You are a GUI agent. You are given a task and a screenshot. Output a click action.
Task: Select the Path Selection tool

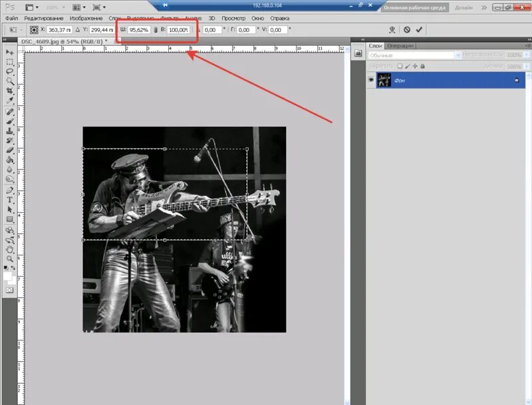(x=10, y=209)
